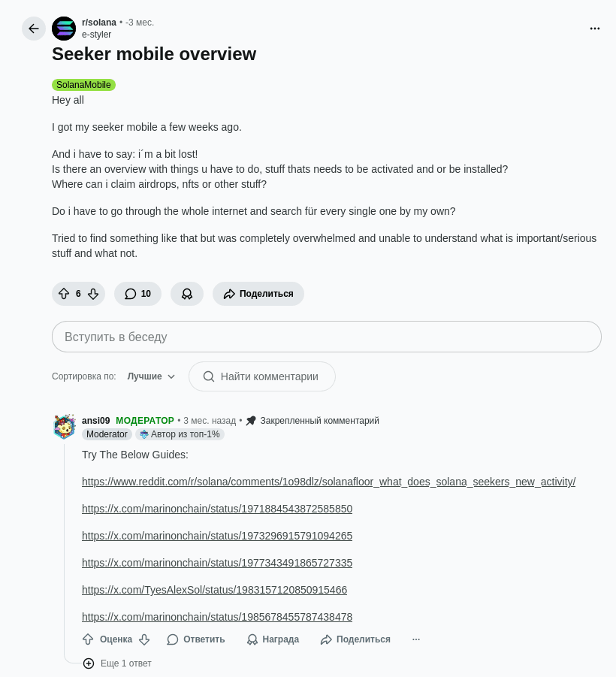Select the SolanaMobile post flair tag
The width and height of the screenshot is (616, 677).
(x=83, y=85)
